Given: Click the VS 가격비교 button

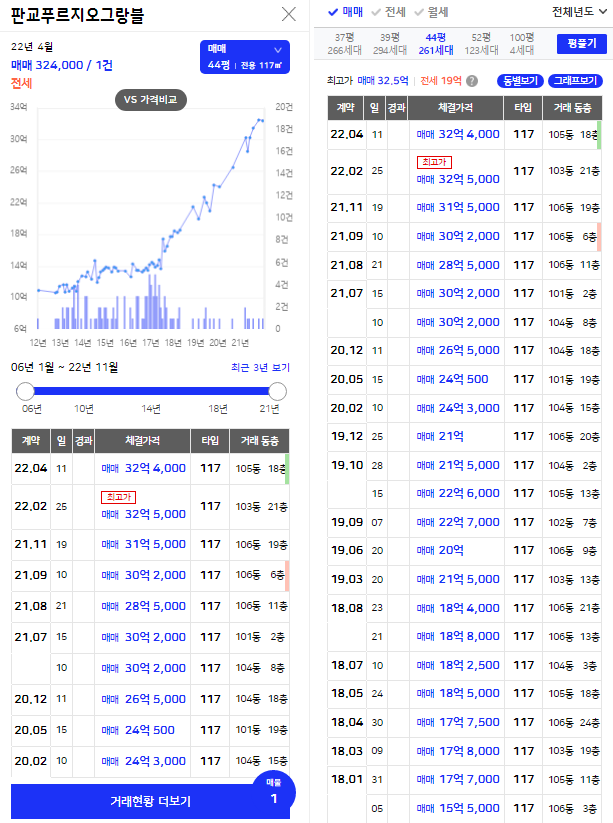Looking at the screenshot, I should (151, 100).
